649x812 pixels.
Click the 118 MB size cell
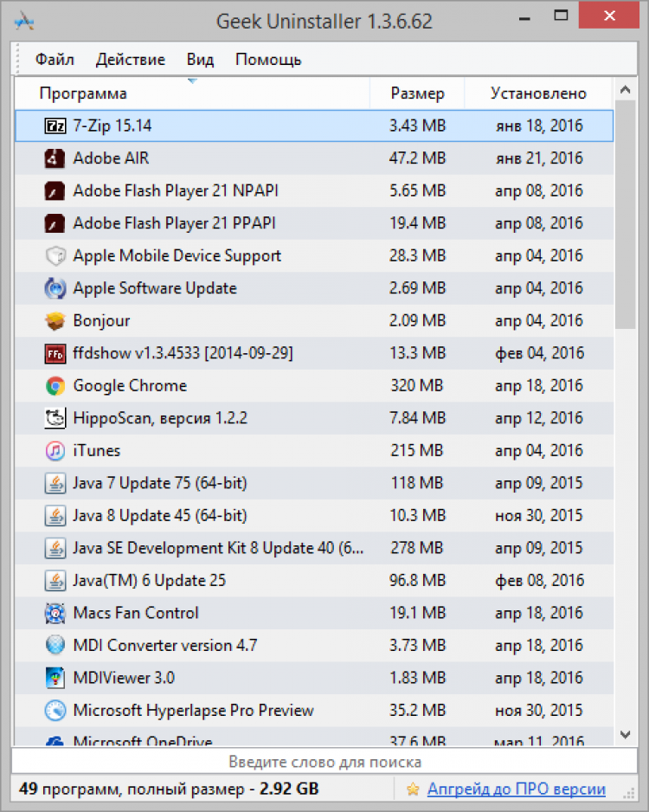point(417,484)
